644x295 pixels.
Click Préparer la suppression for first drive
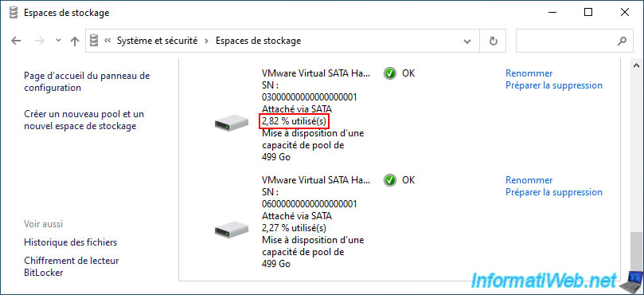coord(554,85)
